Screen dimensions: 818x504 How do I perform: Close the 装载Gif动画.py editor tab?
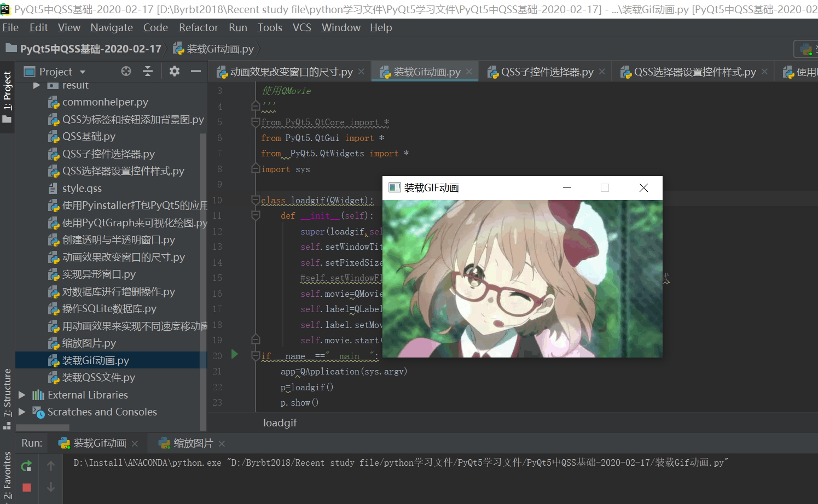click(x=469, y=72)
